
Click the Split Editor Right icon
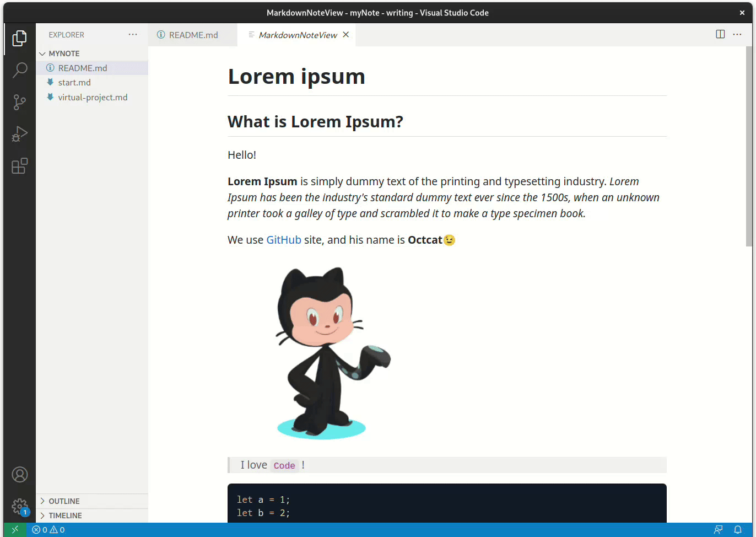[720, 34]
